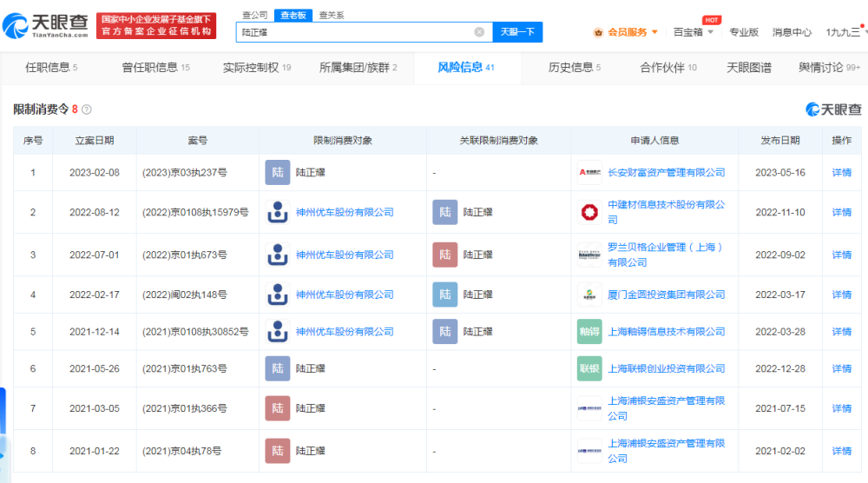
Task: Switch to the 查公司 search tab
Action: 254,15
